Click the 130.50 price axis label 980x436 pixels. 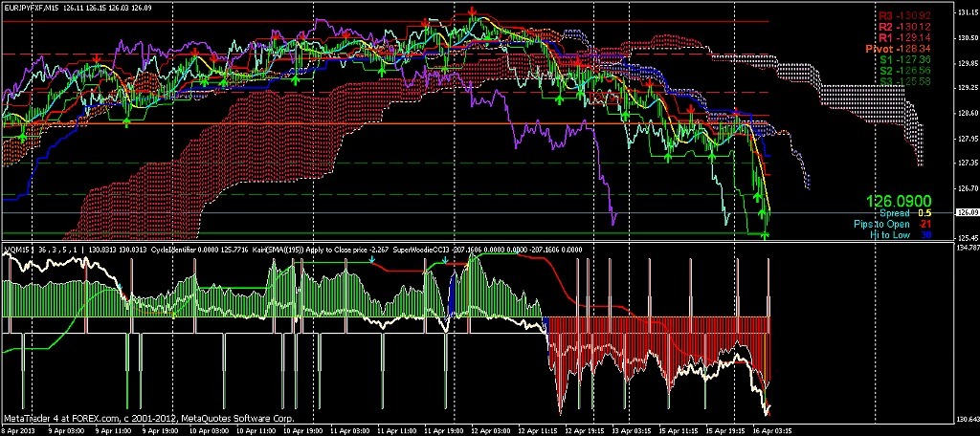[x=967, y=38]
